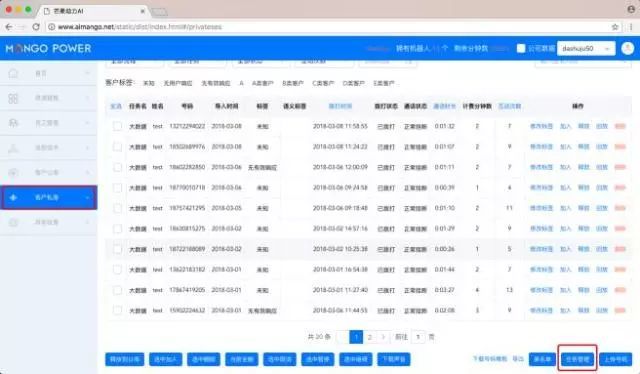Viewport: 640px width, 374px height.
Task: Open the dashuju50 account dropdown
Action: (586, 48)
